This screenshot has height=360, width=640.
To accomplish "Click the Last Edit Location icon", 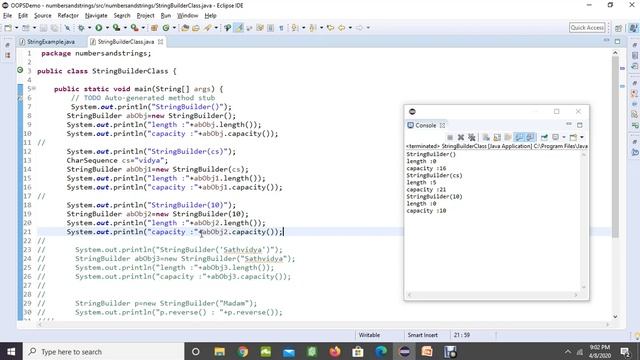I will click(330, 28).
